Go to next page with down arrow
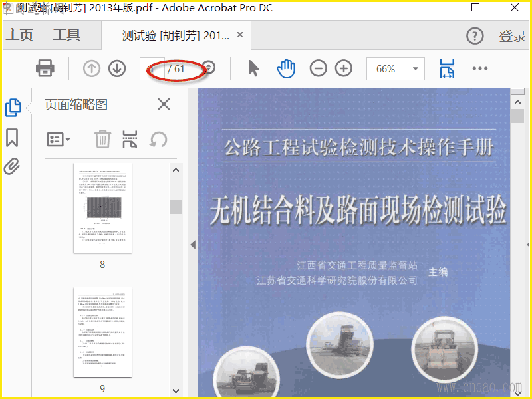 [x=117, y=68]
